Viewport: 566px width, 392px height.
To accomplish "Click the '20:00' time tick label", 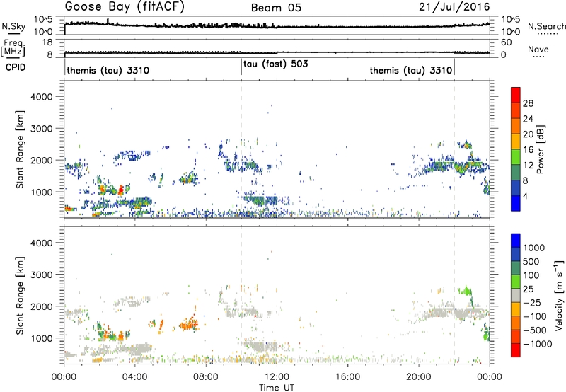I will (419, 377).
